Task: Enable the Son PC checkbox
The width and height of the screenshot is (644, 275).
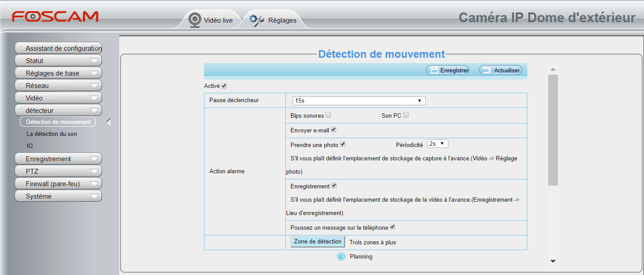Action: pos(406,115)
